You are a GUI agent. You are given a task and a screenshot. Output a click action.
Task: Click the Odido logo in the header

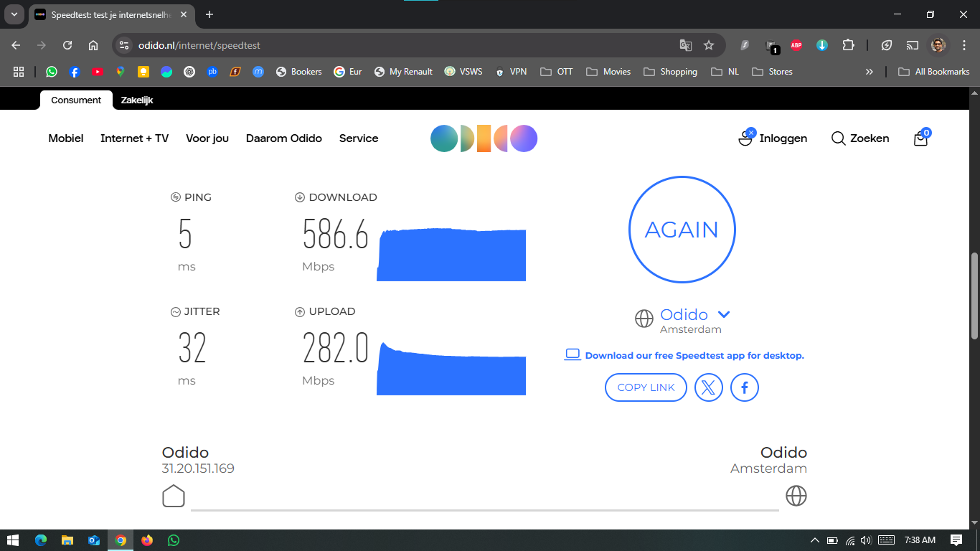coord(484,138)
